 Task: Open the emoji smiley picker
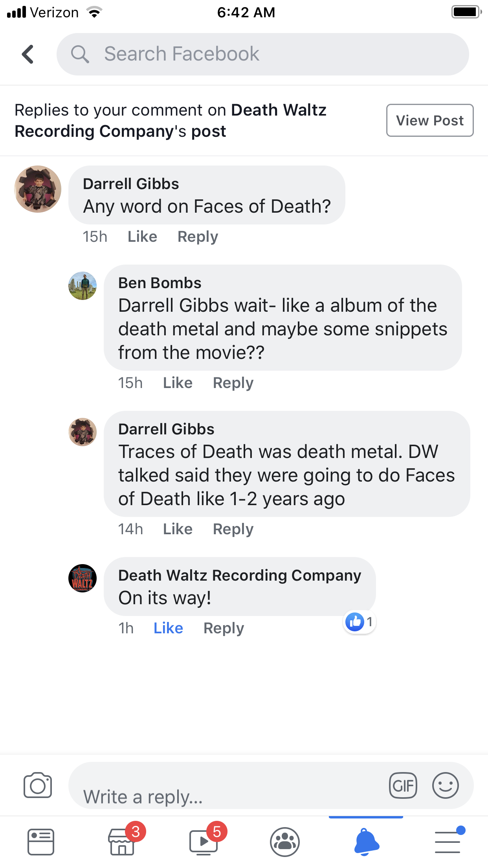(x=445, y=785)
